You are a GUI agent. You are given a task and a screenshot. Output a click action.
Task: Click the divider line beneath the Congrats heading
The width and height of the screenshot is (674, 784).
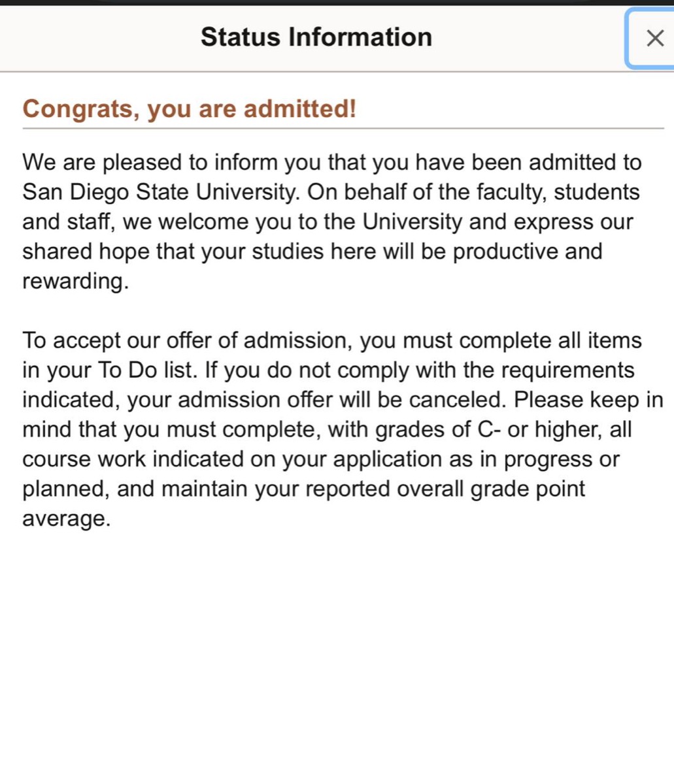(x=343, y=129)
